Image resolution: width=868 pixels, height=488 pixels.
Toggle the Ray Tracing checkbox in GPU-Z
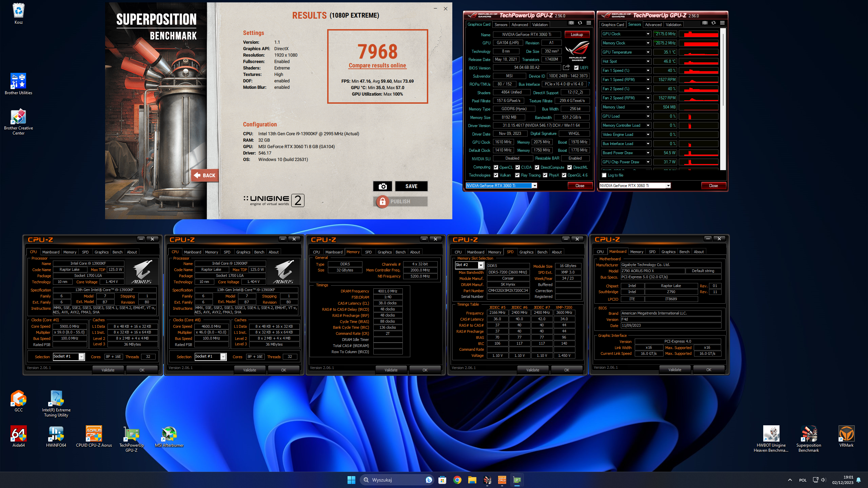click(x=517, y=175)
